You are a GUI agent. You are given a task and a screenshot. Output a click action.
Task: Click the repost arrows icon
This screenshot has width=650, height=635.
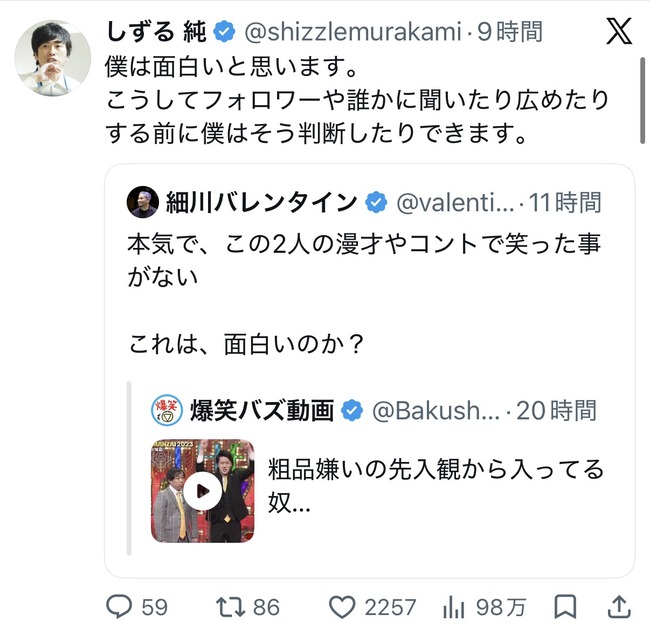click(230, 607)
